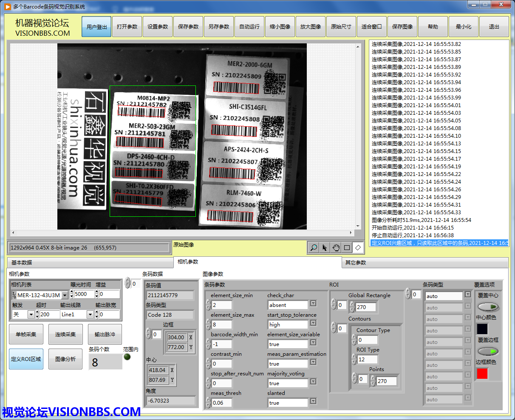This screenshot has height=420, width=515.
Task: Select the rotated rectangle diamond tool
Action: point(358,247)
